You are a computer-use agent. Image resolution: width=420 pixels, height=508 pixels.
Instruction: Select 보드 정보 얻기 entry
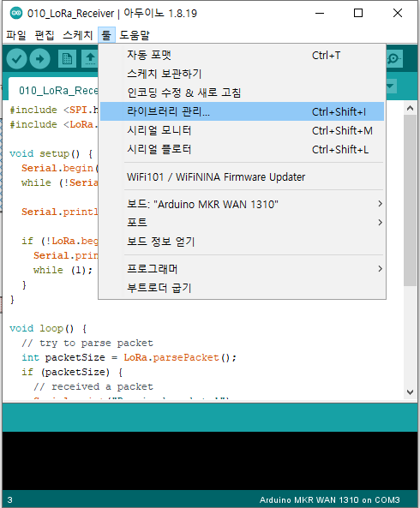[x=242, y=242]
